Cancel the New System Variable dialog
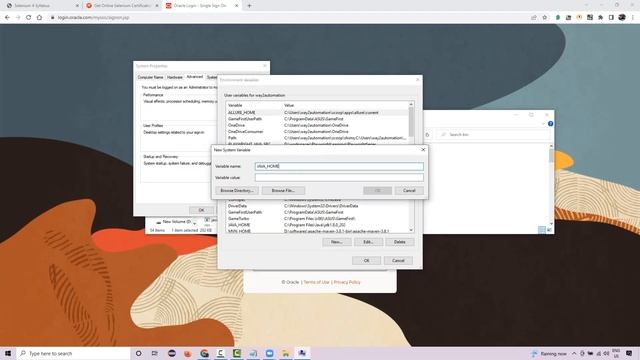Viewport: 640px width, 360px height. [x=409, y=191]
